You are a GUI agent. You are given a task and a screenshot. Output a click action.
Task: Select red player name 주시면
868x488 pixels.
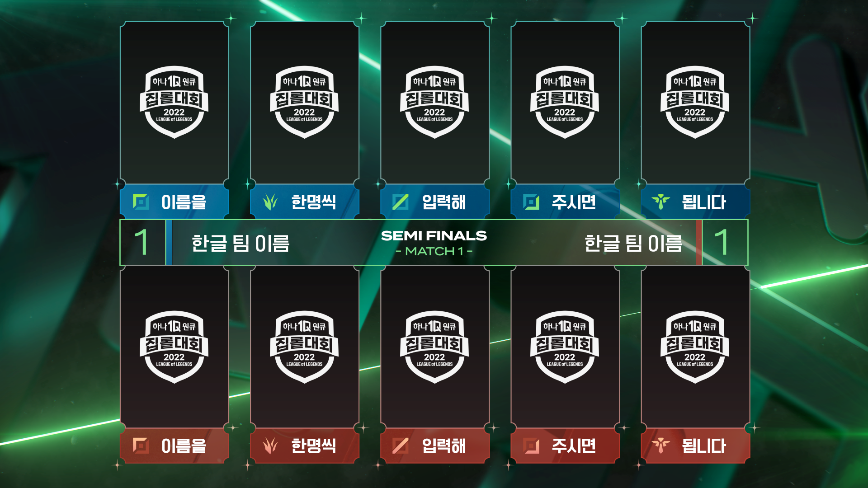[x=574, y=446]
